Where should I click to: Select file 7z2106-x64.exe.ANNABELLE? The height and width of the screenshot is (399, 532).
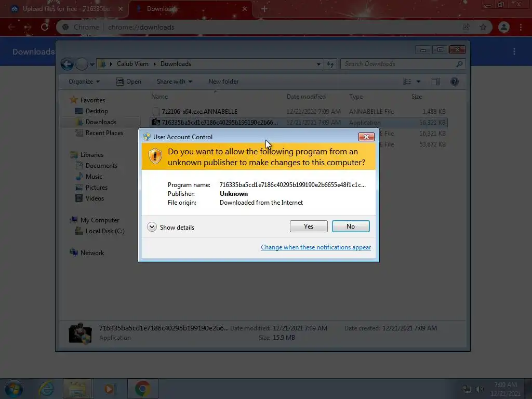pyautogui.click(x=299, y=111)
